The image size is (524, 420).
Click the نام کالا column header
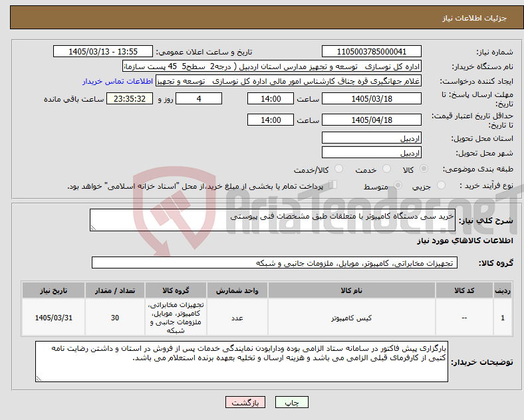[351, 290]
